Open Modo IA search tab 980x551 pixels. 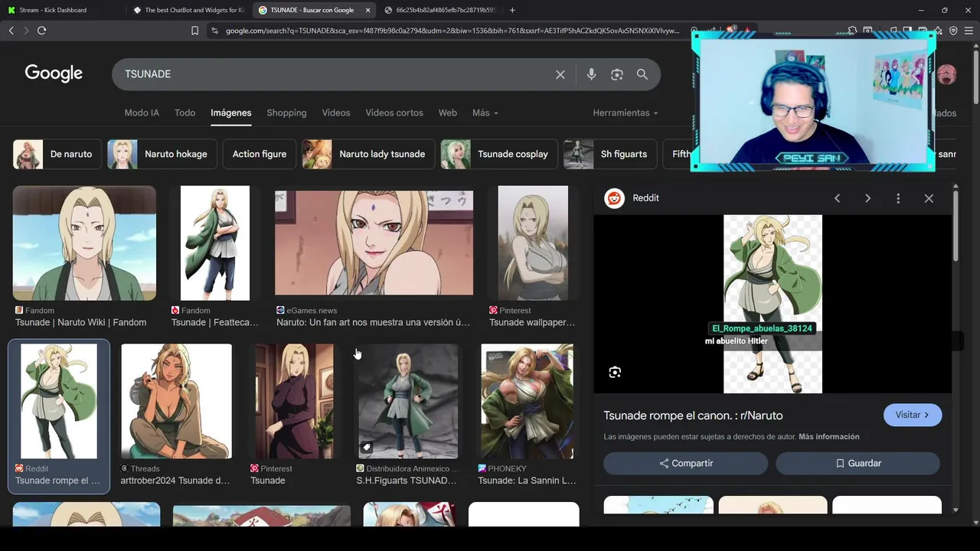coord(142,112)
